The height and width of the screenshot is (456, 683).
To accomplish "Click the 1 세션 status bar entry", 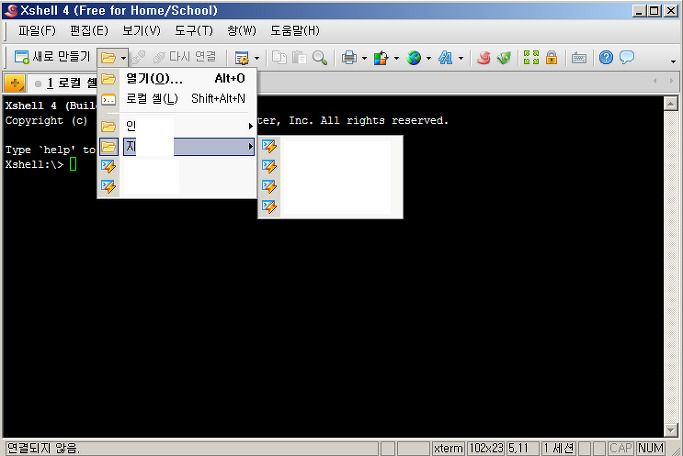I will (559, 448).
